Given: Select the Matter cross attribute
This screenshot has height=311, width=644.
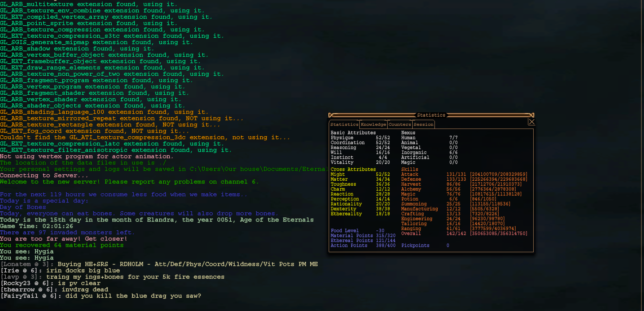Looking at the screenshot, I should [x=339, y=179].
